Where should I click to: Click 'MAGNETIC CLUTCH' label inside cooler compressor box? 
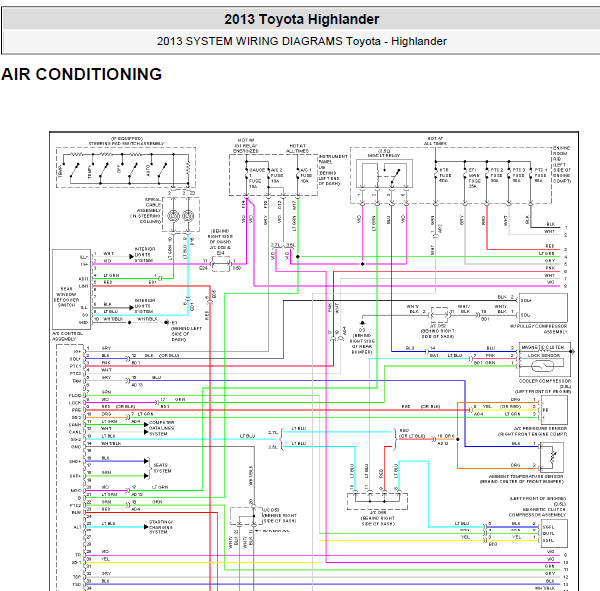point(543,347)
